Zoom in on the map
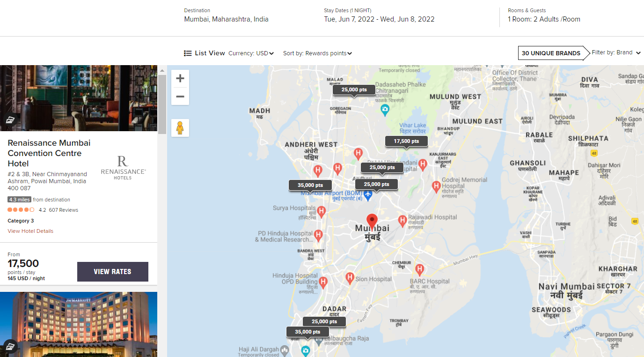The width and height of the screenshot is (644, 357). [x=180, y=79]
